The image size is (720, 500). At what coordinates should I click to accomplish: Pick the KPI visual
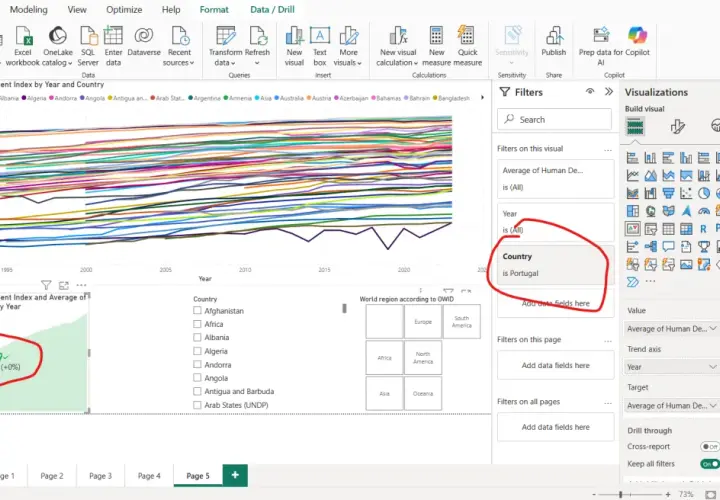pyautogui.click(x=632, y=229)
